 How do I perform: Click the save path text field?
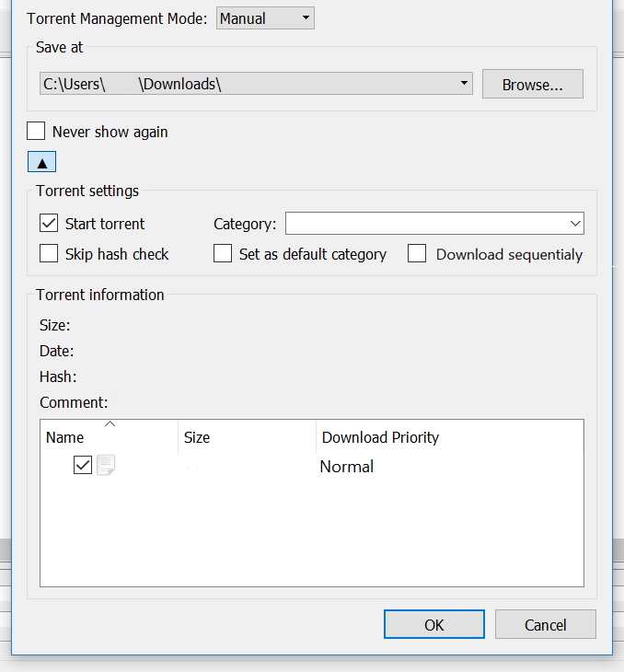(248, 84)
